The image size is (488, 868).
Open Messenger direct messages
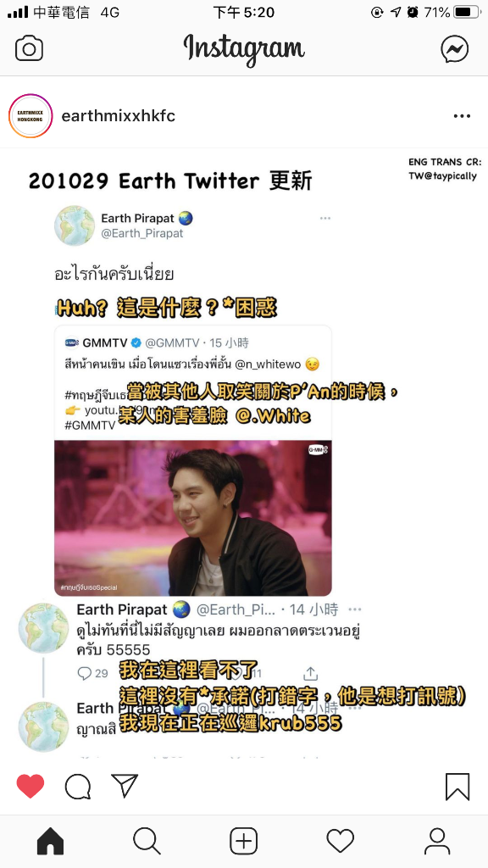click(x=454, y=49)
